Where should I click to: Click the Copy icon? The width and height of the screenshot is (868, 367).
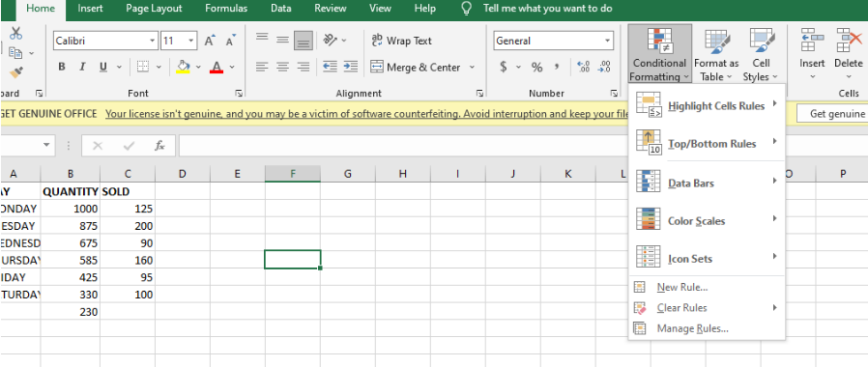(x=14, y=52)
